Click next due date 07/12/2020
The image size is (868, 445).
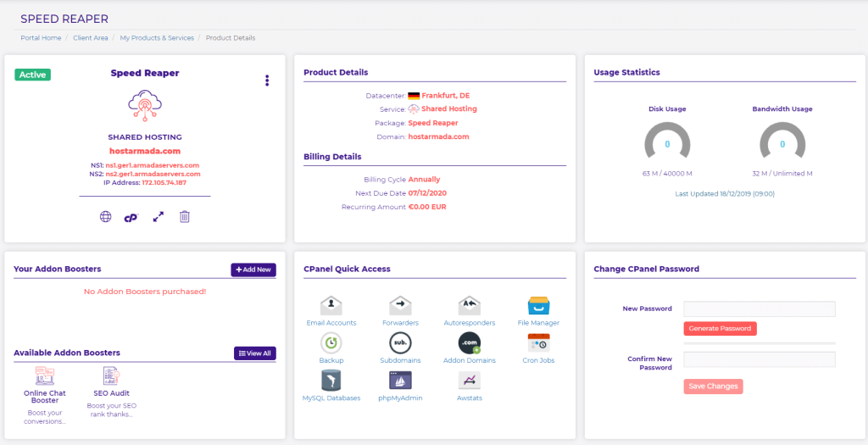click(427, 193)
